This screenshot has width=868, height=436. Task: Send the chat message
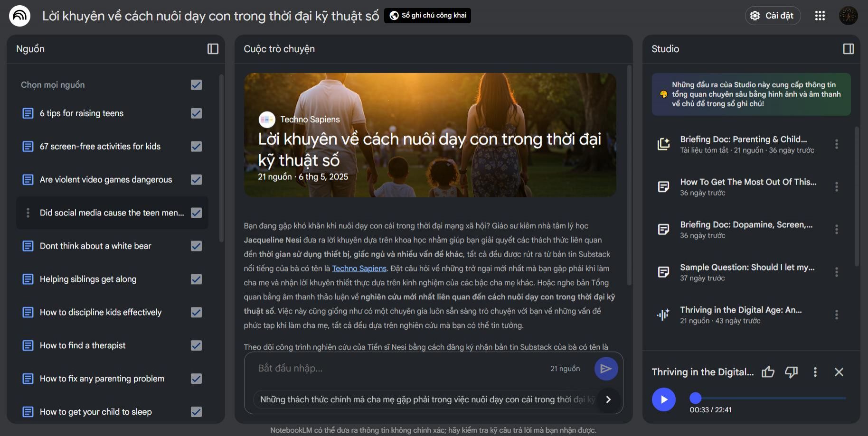point(606,369)
